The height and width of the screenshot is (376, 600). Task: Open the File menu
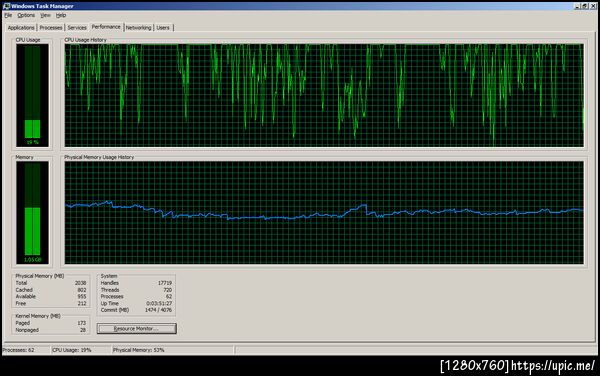8,15
